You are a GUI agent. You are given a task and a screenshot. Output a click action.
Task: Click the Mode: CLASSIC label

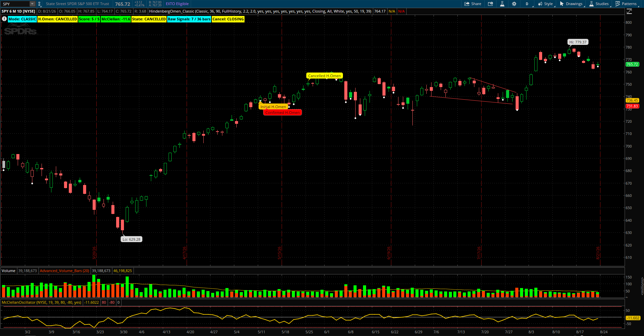tap(22, 19)
